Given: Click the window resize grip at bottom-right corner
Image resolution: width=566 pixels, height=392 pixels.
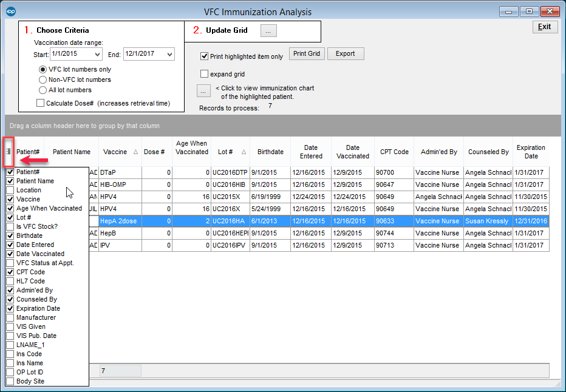Looking at the screenshot, I should coord(559,385).
